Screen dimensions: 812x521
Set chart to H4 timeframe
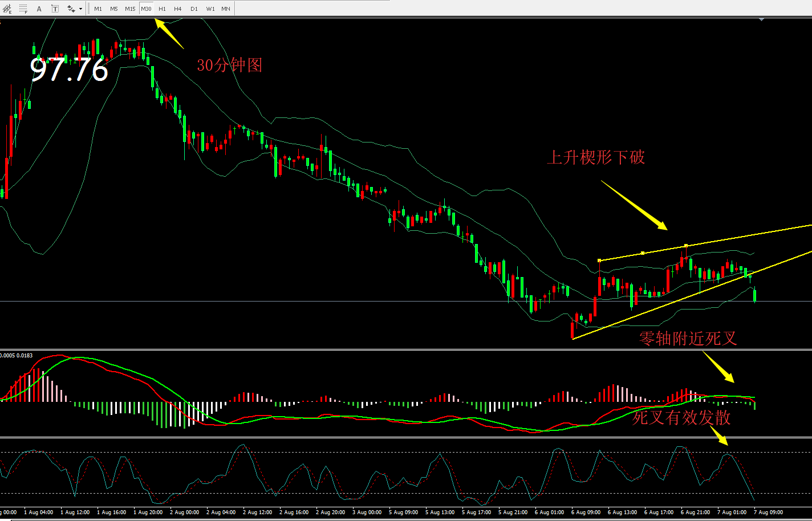(x=178, y=9)
